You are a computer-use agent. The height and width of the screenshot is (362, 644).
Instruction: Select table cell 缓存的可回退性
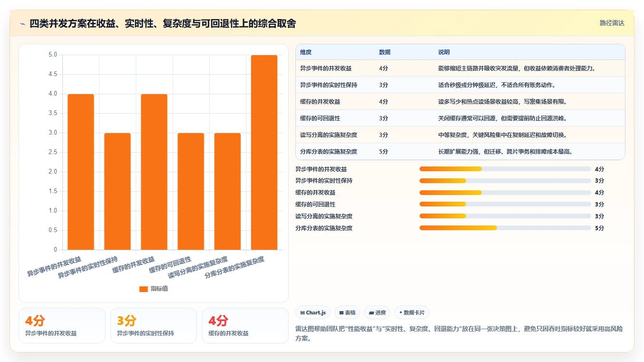pyautogui.click(x=320, y=118)
